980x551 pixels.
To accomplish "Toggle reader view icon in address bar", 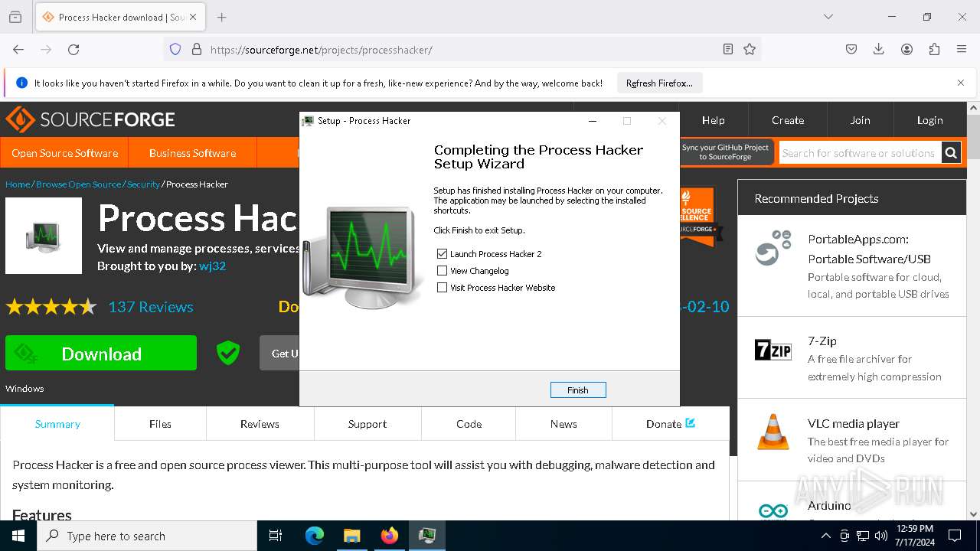I will 728,49.
